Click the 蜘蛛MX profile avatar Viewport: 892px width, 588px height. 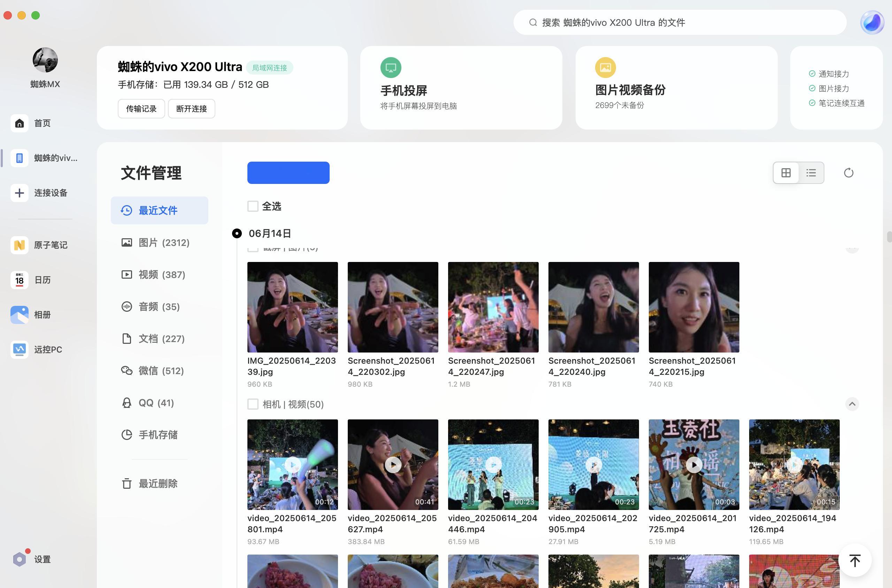(45, 60)
